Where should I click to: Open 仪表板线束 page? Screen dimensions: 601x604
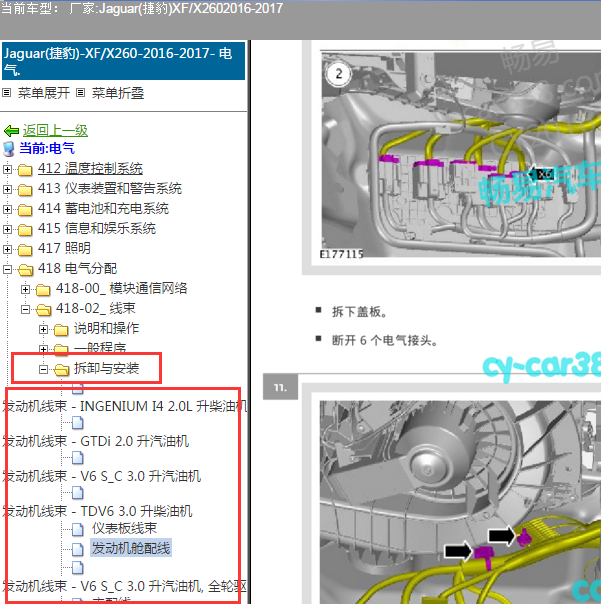coord(124,528)
